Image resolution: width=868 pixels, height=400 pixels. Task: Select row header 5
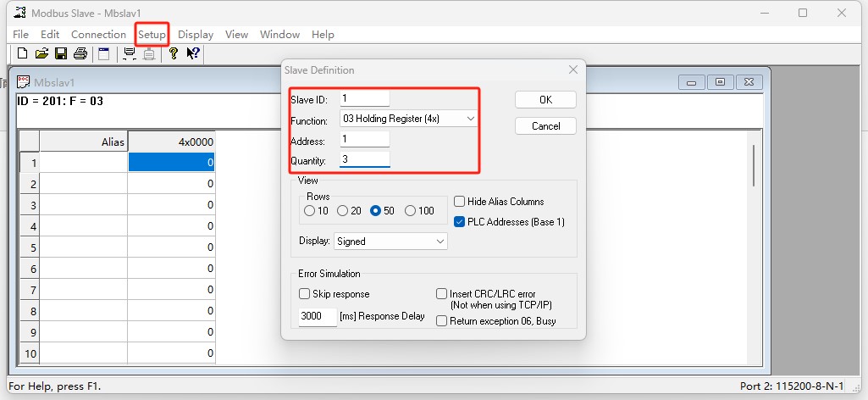click(x=30, y=247)
